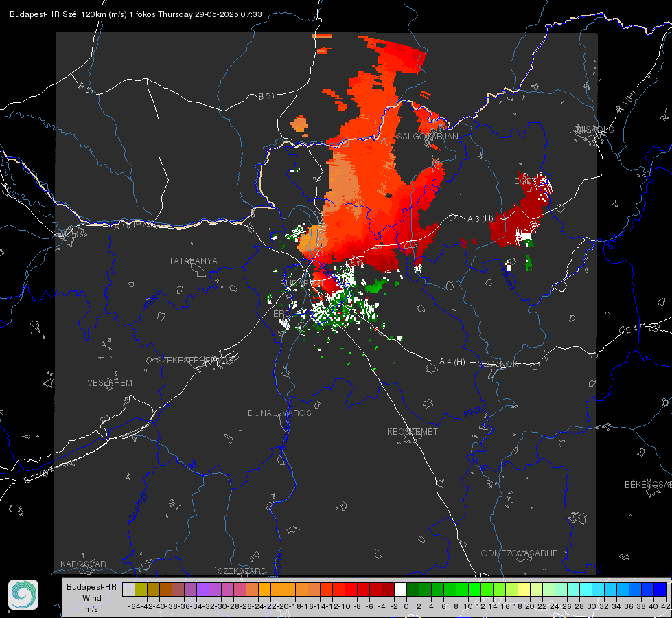Click the DUNAUJVAROS city label
The image size is (672, 618).
(x=279, y=413)
